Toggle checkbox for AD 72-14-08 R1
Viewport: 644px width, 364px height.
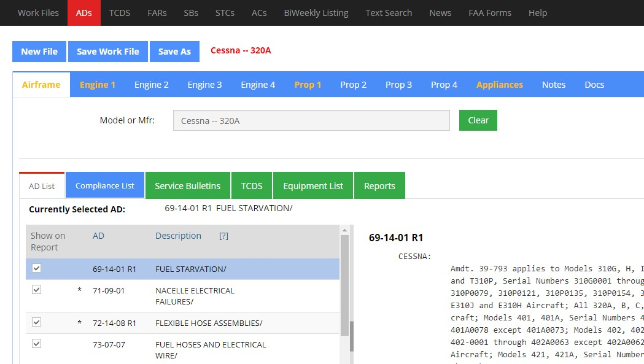coord(36,322)
